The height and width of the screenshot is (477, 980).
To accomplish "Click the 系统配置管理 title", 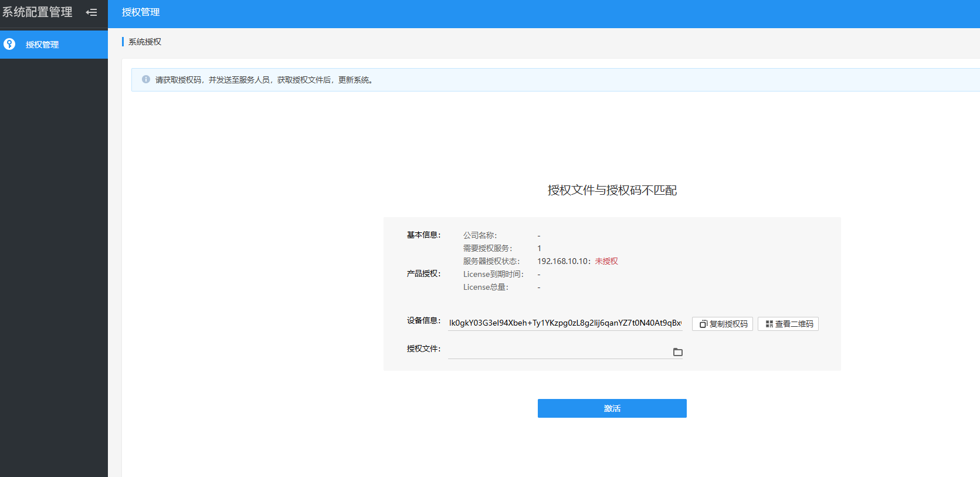I will (38, 12).
